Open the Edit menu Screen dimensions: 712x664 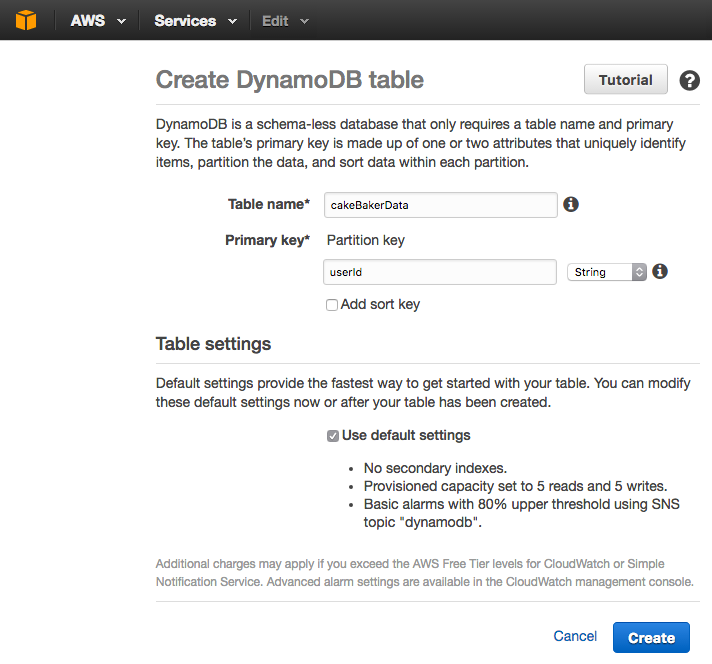pyautogui.click(x=285, y=21)
